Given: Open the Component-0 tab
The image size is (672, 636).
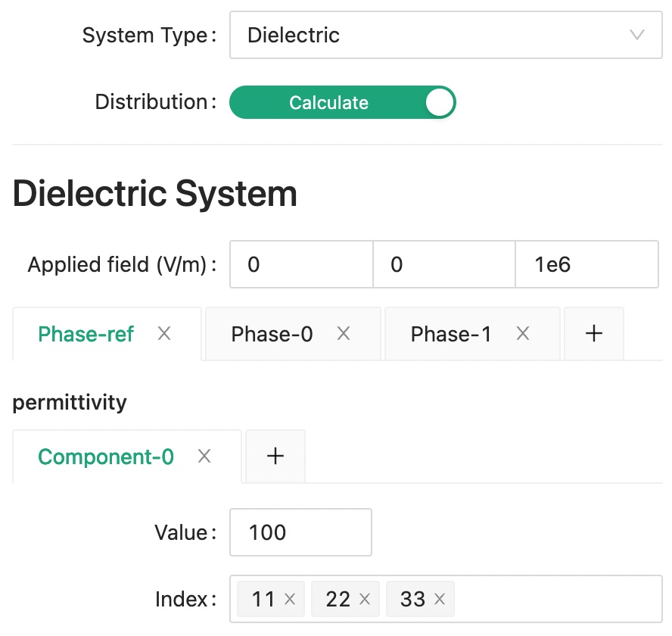Looking at the screenshot, I should (105, 456).
